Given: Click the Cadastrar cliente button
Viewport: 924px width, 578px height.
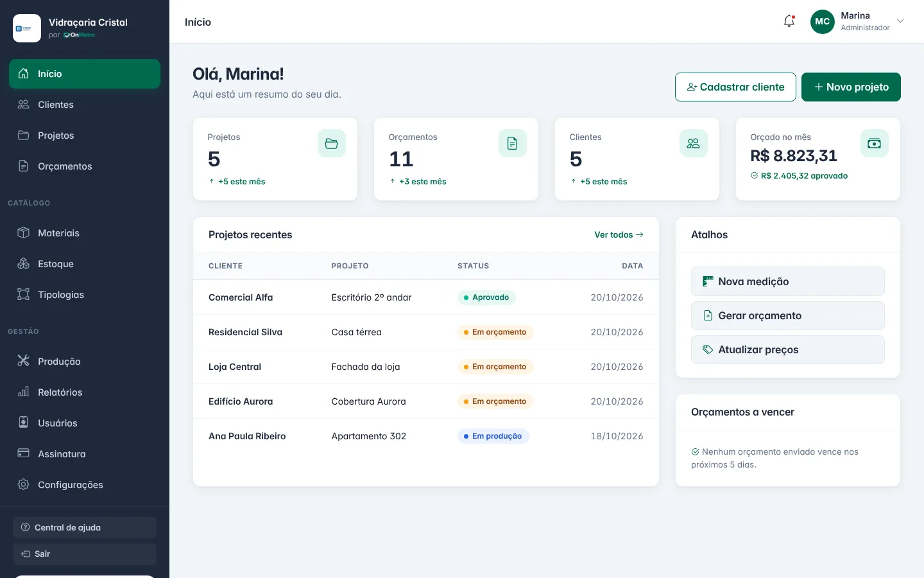Looking at the screenshot, I should click(x=735, y=87).
